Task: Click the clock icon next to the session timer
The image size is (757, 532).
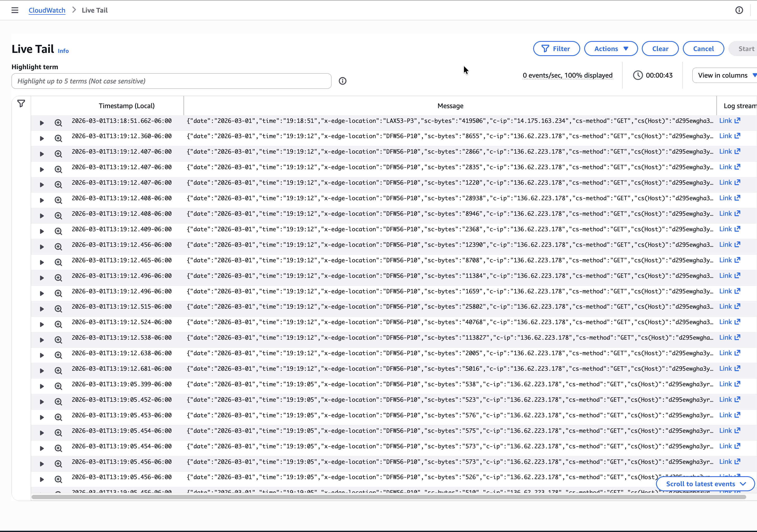Action: point(638,75)
